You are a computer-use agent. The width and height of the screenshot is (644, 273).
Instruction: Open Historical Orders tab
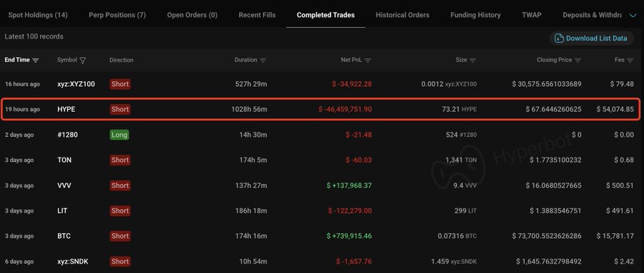[402, 15]
